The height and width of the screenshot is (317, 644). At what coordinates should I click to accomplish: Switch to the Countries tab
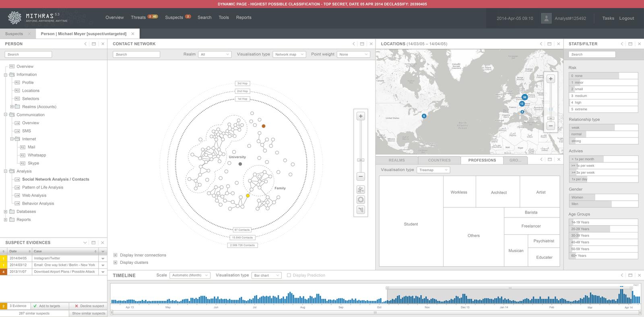tap(439, 160)
